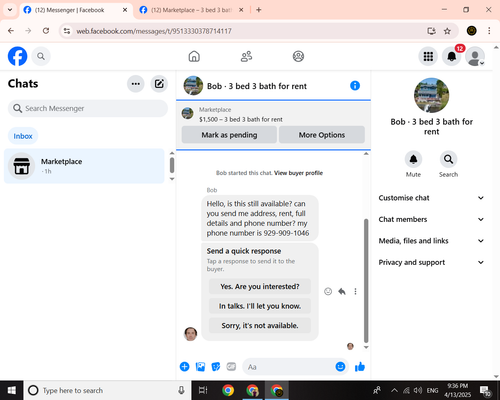
Task: Switch to Marketplace – 3 bed 3 bath tab
Action: click(x=191, y=10)
